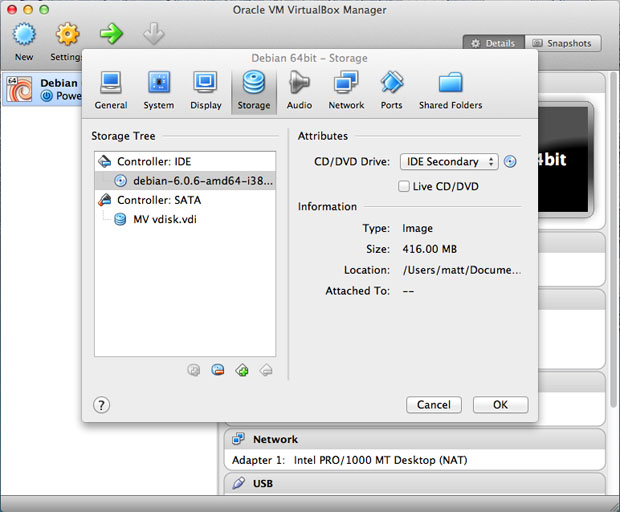This screenshot has height=512, width=620.
Task: Select Controller: IDE in the storage tree
Action: click(x=185, y=161)
